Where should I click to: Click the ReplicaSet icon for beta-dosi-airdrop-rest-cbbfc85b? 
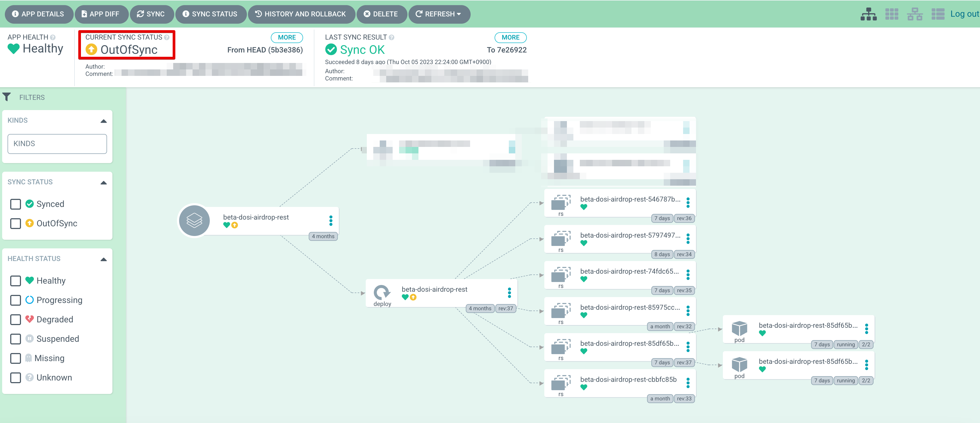pos(561,383)
